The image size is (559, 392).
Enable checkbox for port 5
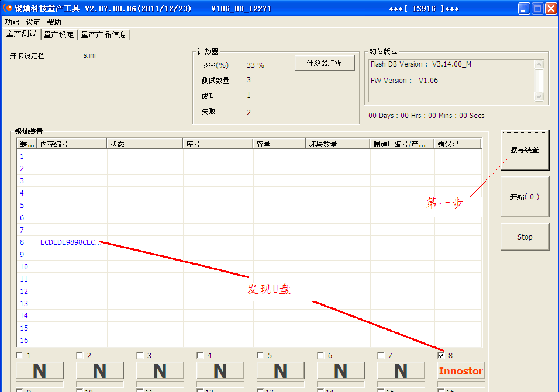point(261,355)
